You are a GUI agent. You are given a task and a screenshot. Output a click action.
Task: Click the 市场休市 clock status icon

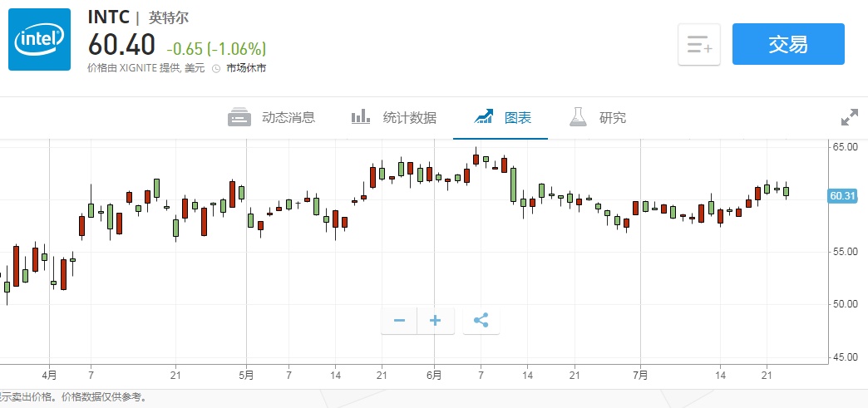click(x=216, y=69)
